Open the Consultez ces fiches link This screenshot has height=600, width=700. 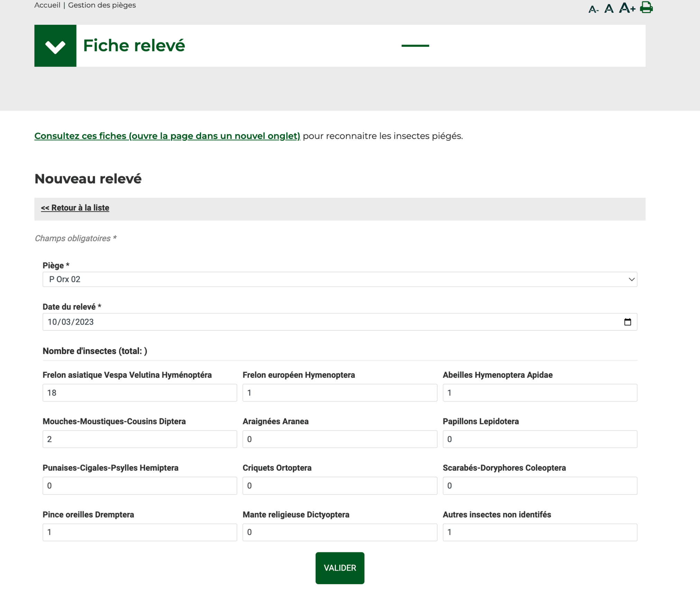tap(167, 136)
